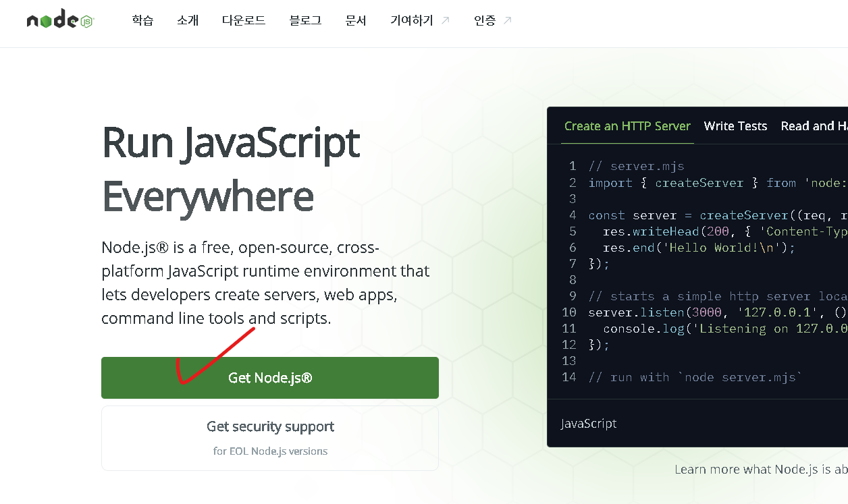Click the "const server = createServer" line
Image resolution: width=848 pixels, height=504 pixels.
[x=718, y=215]
